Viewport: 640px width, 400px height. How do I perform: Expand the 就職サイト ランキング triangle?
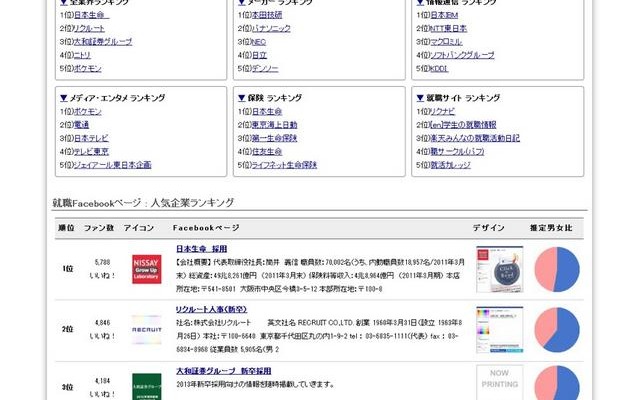point(420,98)
